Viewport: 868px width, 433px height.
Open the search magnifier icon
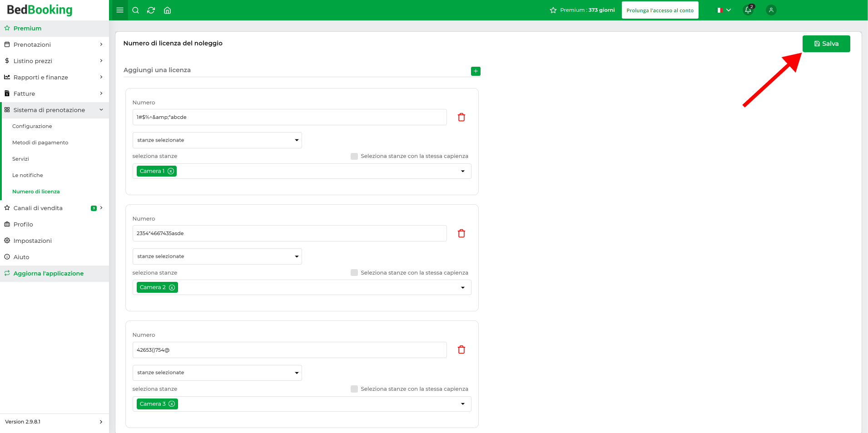coord(135,10)
